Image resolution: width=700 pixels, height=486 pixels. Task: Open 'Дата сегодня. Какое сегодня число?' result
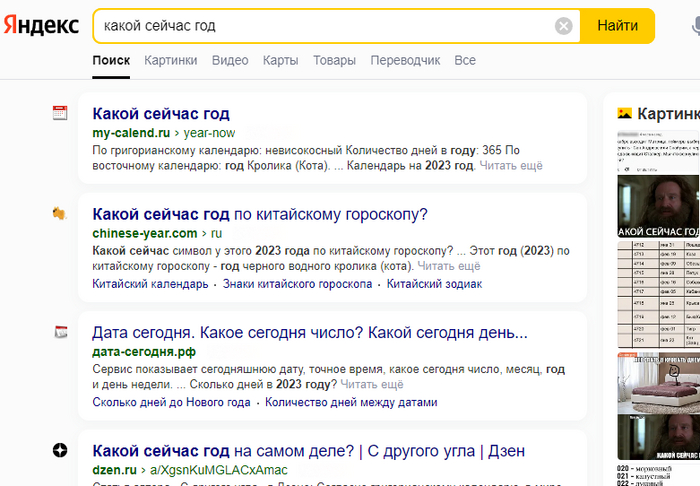coord(310,333)
